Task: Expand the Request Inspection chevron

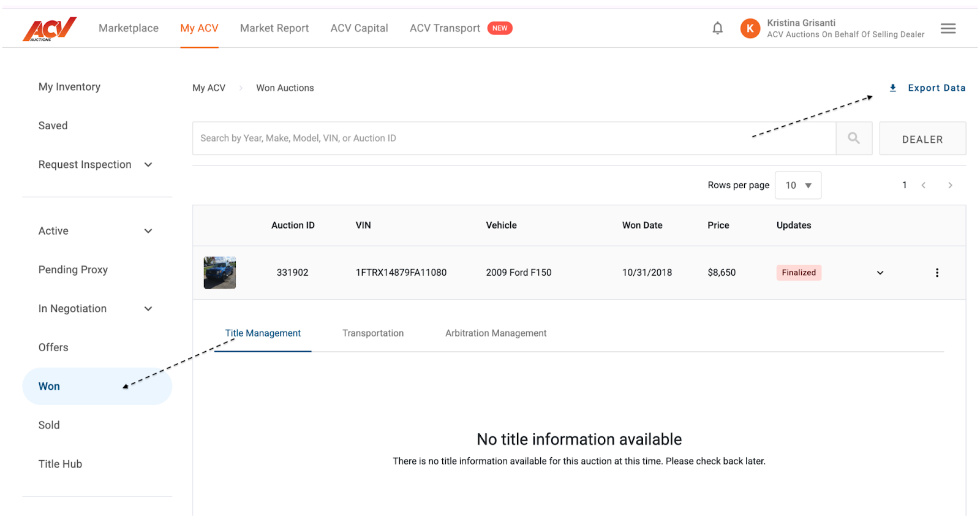Action: tap(148, 165)
